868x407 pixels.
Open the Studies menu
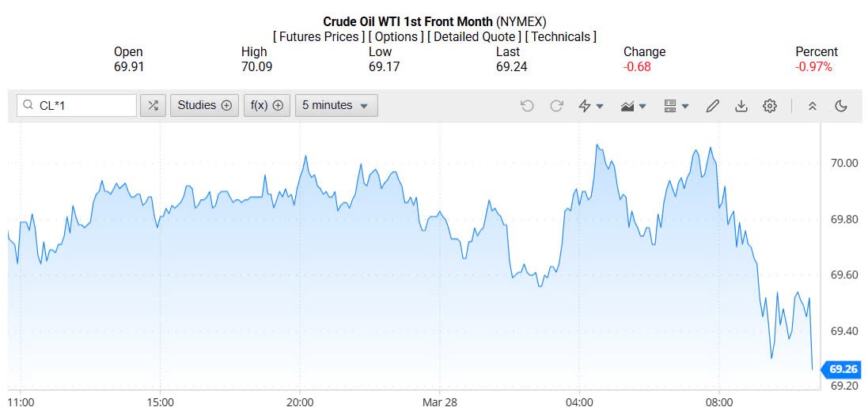click(x=204, y=105)
